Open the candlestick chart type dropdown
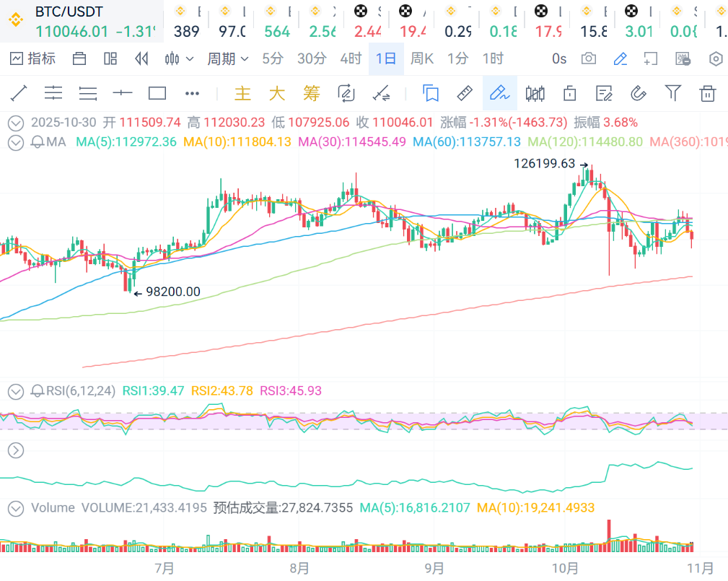 click(179, 58)
